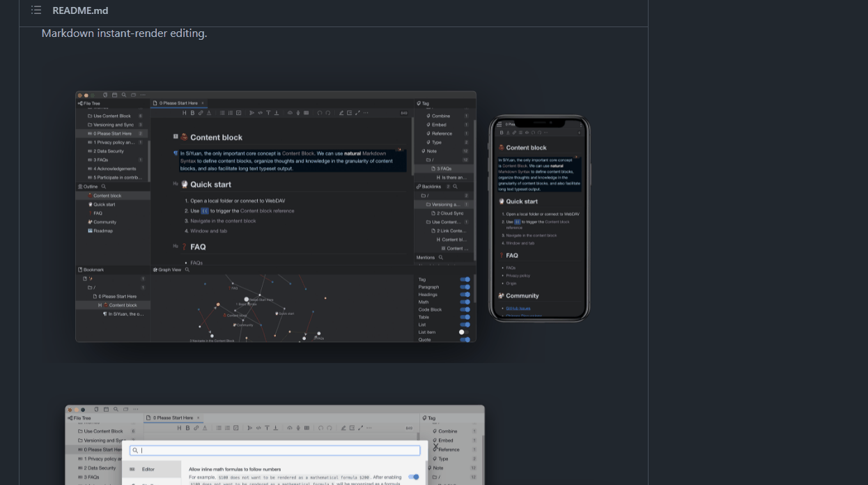Click unordered list icon in dark editor toolbar
The image size is (868, 485).
pos(222,113)
